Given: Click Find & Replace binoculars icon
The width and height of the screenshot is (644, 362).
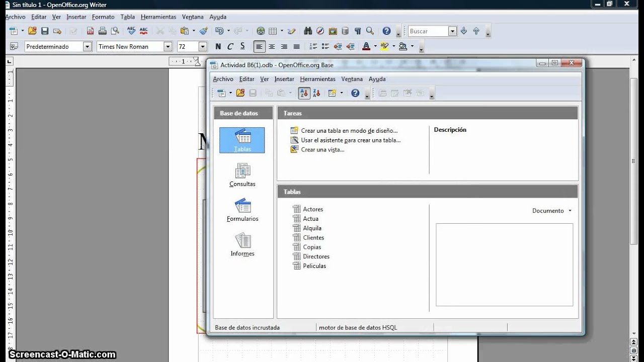Looking at the screenshot, I should coord(308,31).
